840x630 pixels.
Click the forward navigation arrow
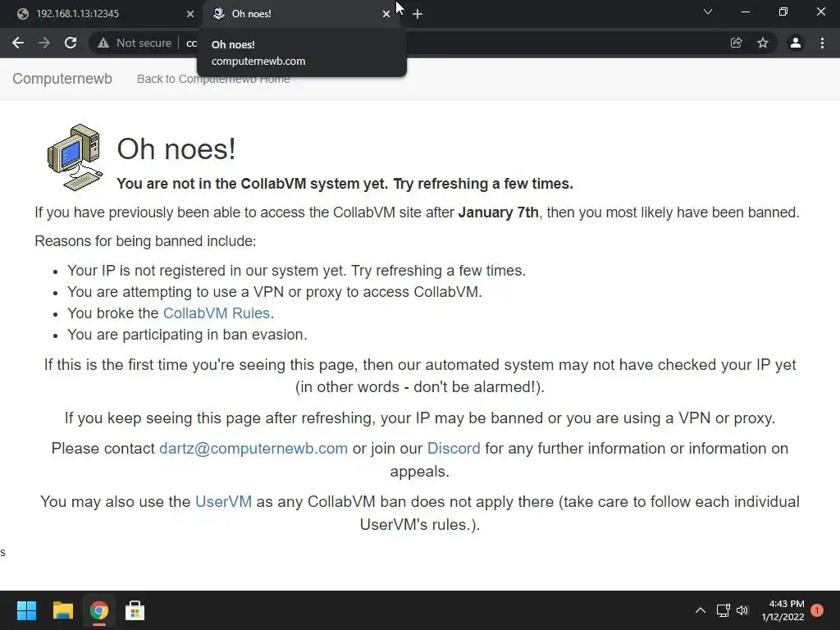pyautogui.click(x=44, y=43)
